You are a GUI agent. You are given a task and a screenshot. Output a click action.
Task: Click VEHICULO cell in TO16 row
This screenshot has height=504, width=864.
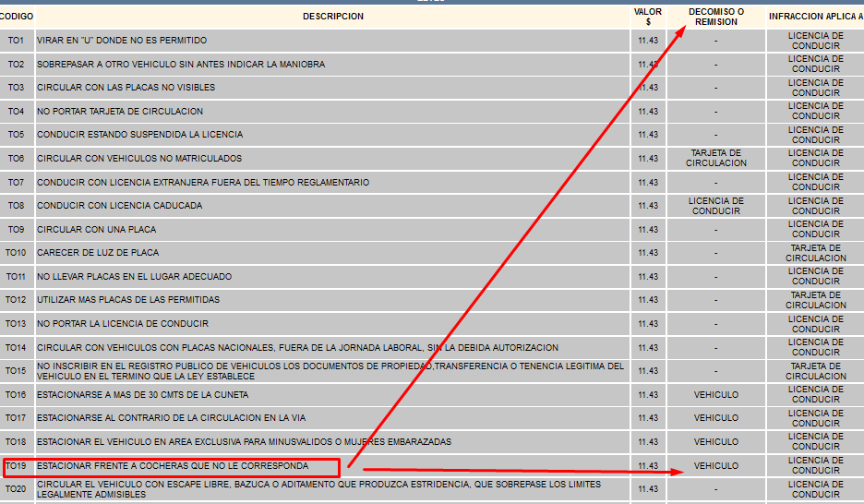pyautogui.click(x=715, y=395)
